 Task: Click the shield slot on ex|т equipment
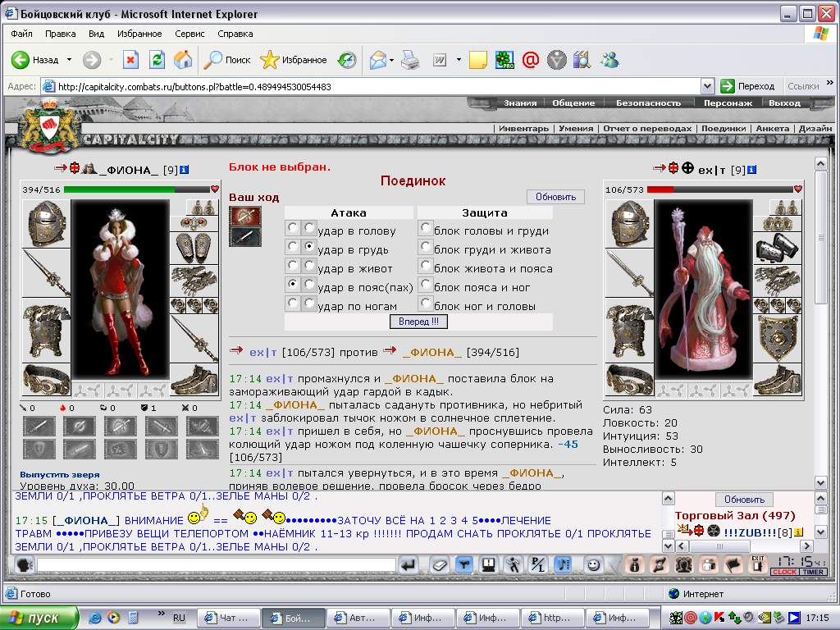[778, 339]
